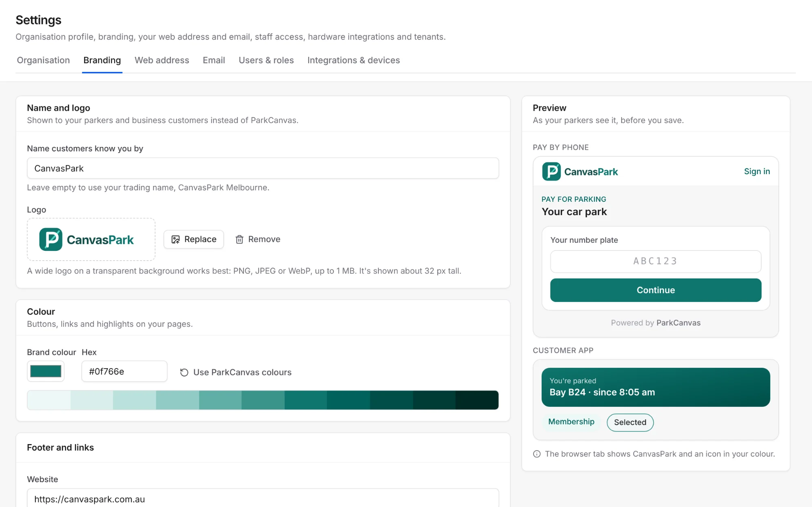Pick the lightest shade in the palette strip
Screen dimensions: 812x507
point(49,400)
